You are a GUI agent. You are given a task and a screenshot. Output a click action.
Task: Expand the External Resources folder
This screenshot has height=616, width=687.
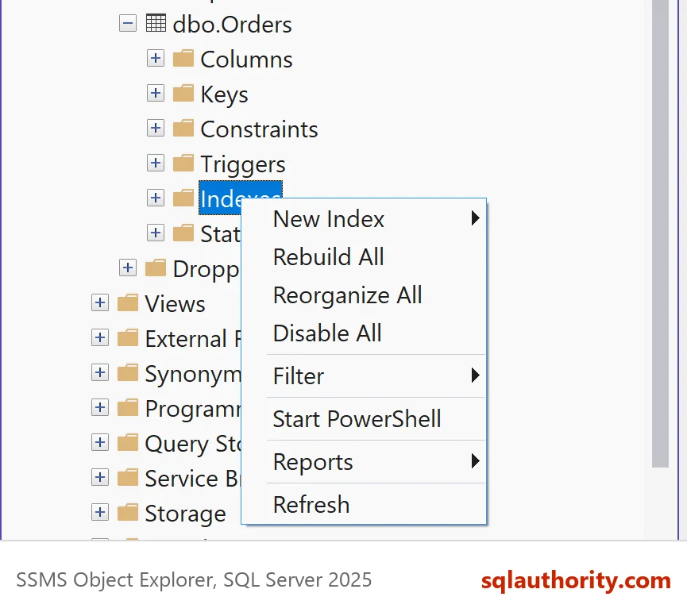100,338
